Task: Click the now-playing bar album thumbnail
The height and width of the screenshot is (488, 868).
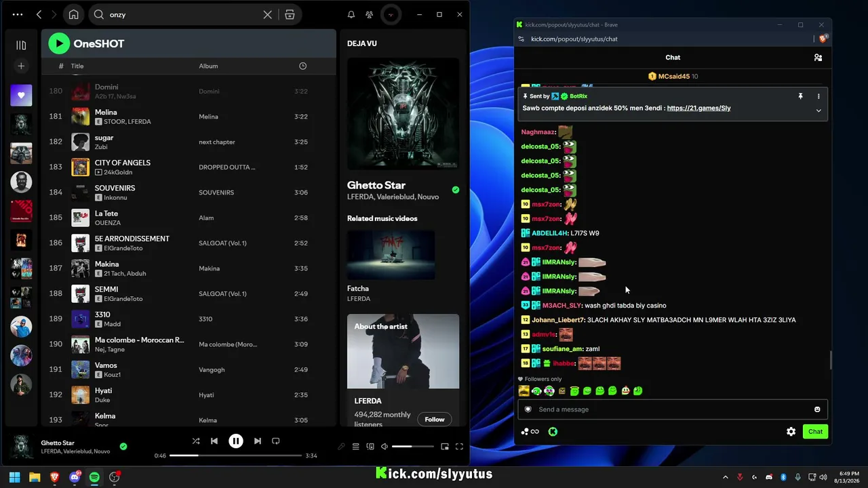Action: click(x=20, y=447)
